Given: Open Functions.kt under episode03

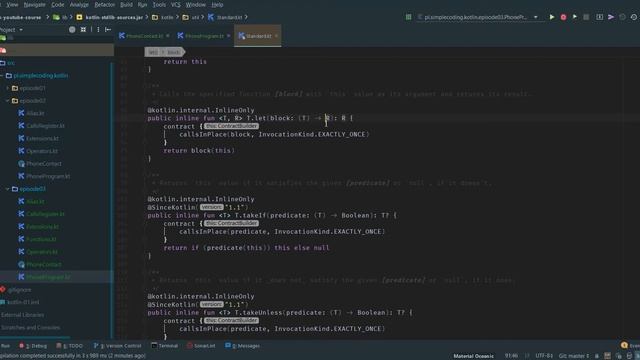Looking at the screenshot, I should (38, 239).
